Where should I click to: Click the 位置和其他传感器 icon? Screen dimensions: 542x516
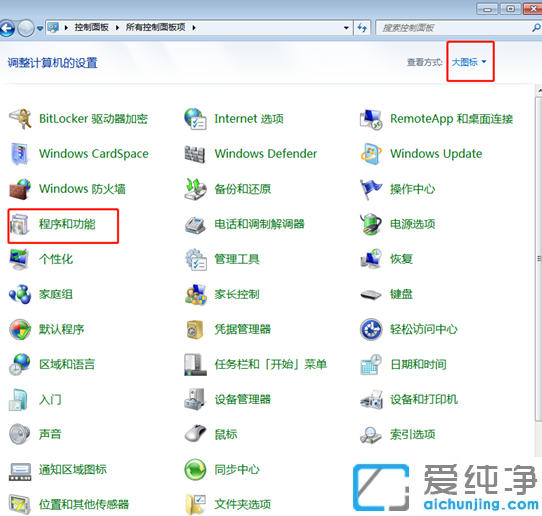coord(19,505)
